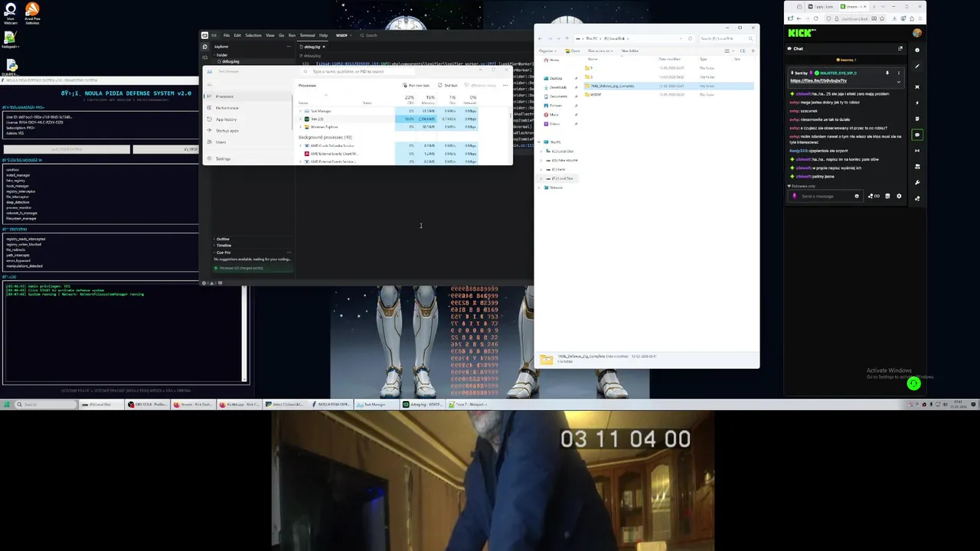Expand the Timeline section in the IDE
This screenshot has width=980, height=551.
click(223, 246)
